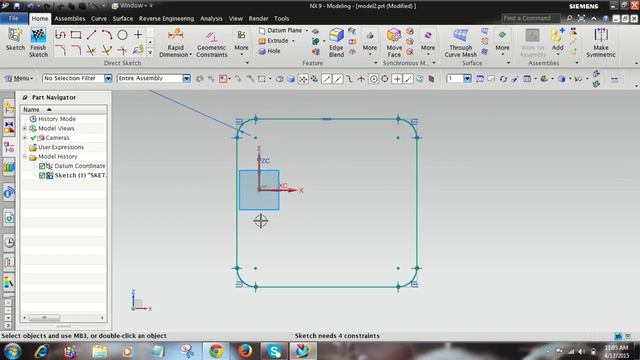Switch to Analysis ribbon tab
The height and width of the screenshot is (360, 640).
(x=211, y=18)
